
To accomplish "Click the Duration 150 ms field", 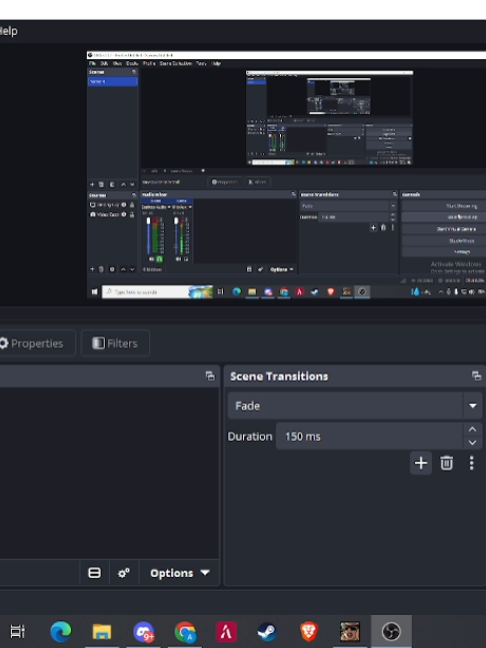I will click(369, 436).
